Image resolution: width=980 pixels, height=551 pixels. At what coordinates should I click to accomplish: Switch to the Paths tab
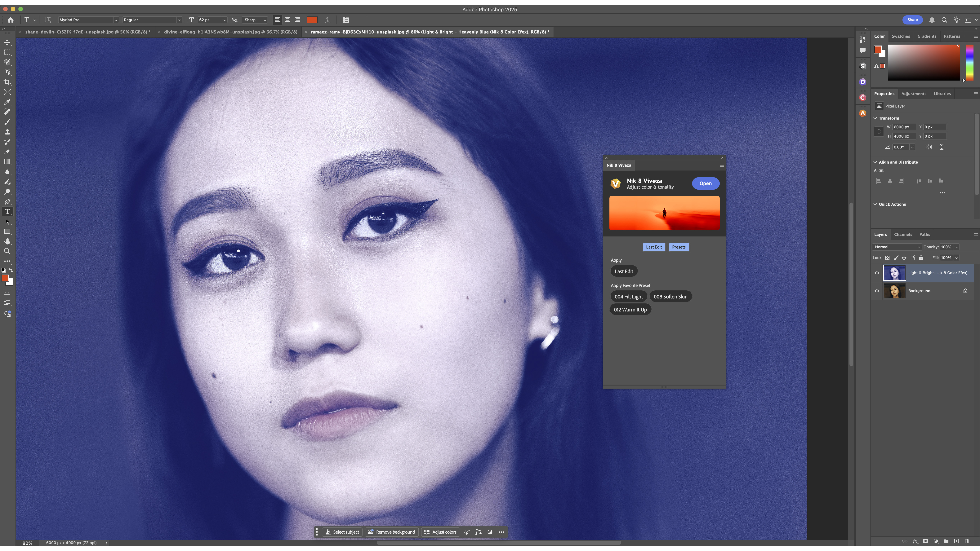925,234
